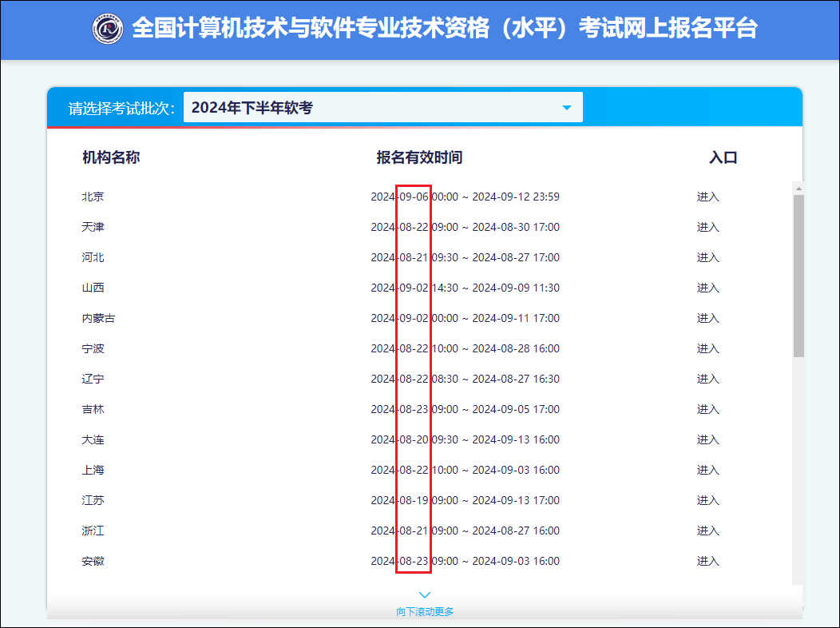Open the 进入 entry for 江苏
Screen dimensions: 840x628
point(707,499)
